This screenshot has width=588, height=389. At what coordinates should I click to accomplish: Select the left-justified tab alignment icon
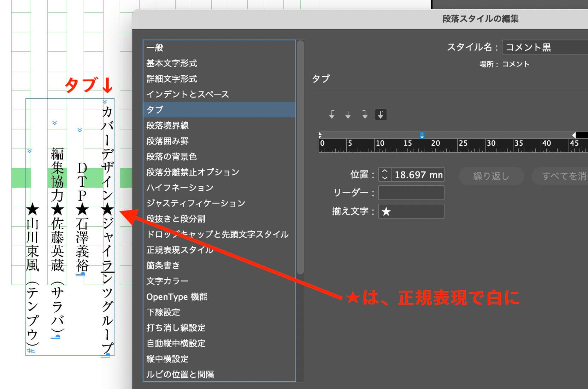tap(332, 115)
